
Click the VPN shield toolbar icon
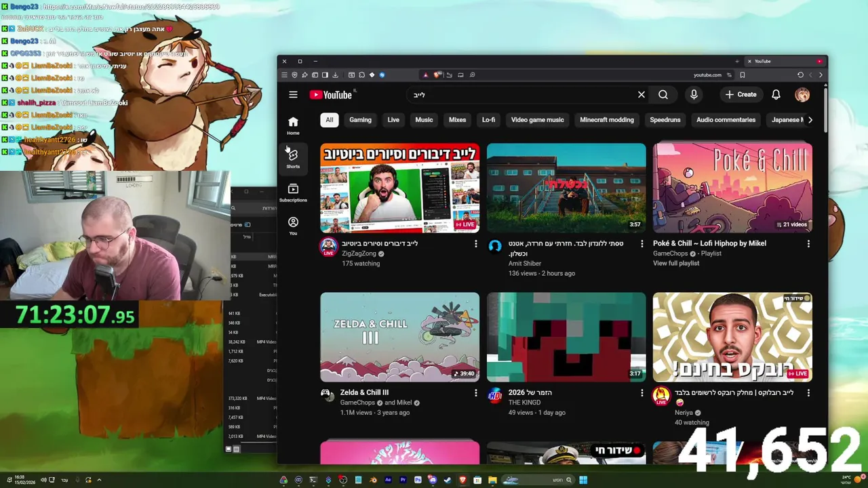(294, 75)
